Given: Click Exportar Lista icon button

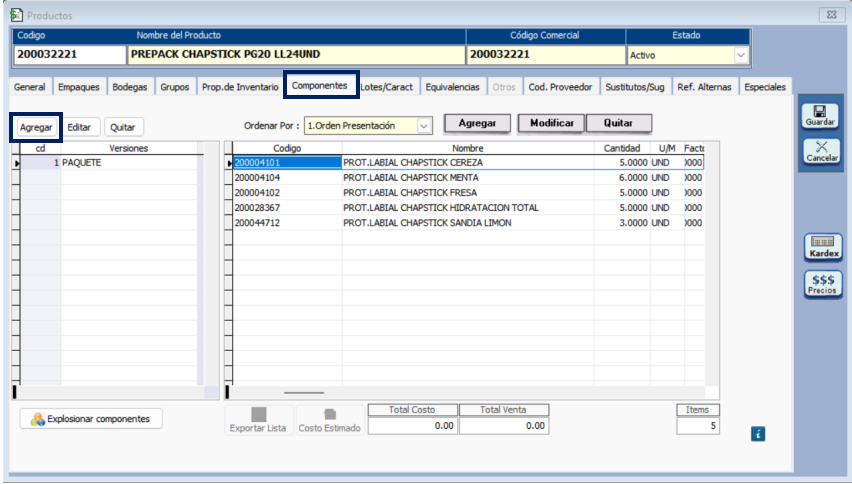Looking at the screenshot, I should pyautogui.click(x=258, y=420).
